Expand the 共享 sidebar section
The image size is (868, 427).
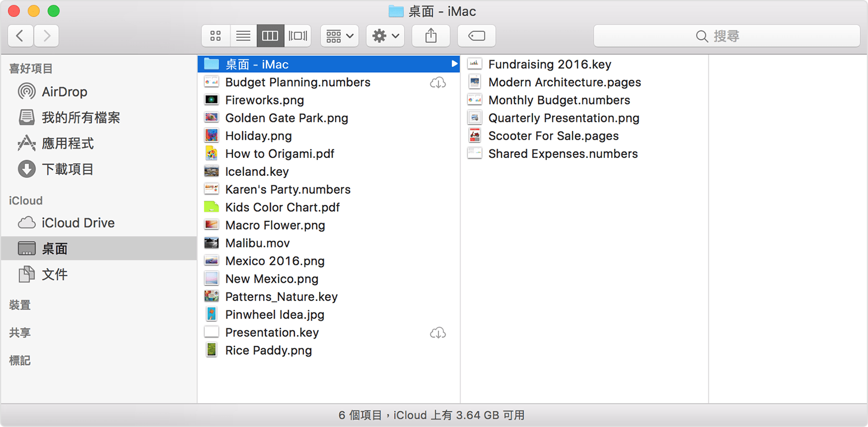pos(20,332)
